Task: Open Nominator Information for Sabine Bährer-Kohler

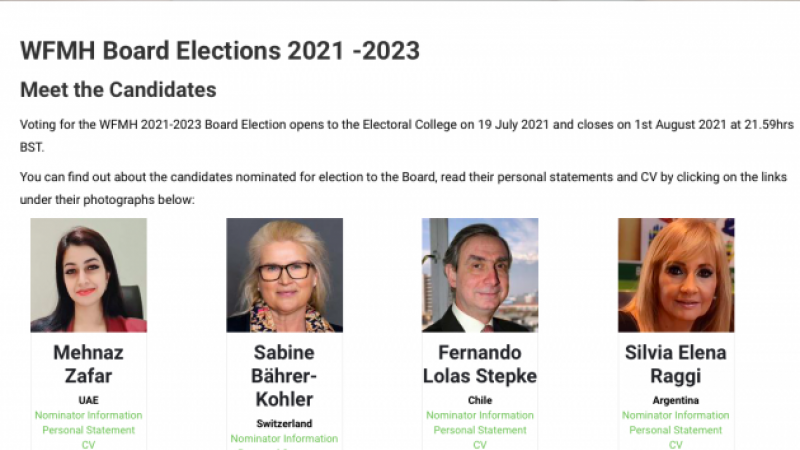Action: point(284,438)
